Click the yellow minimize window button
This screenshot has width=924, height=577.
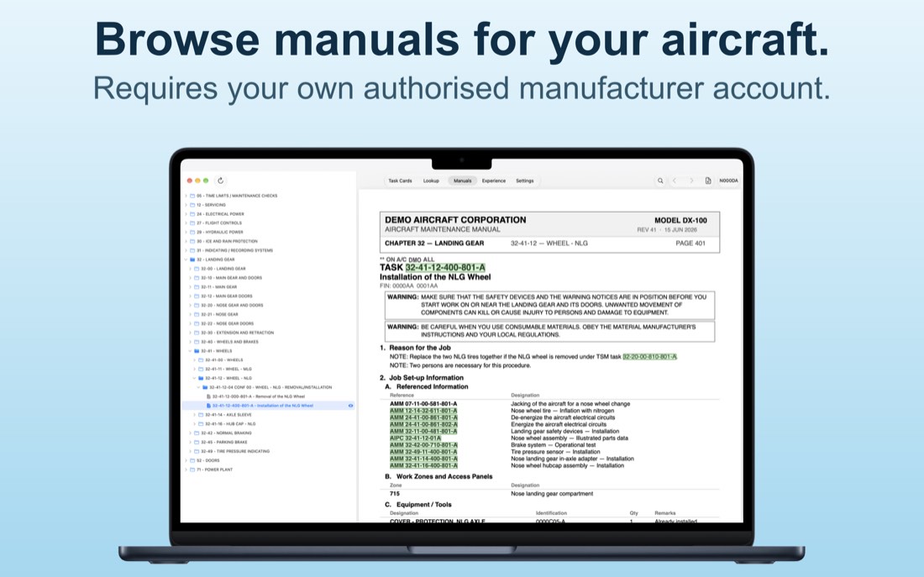tap(198, 181)
